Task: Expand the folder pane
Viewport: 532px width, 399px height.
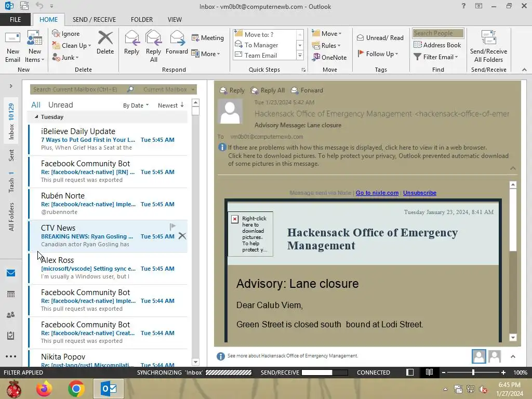Action: (11, 86)
